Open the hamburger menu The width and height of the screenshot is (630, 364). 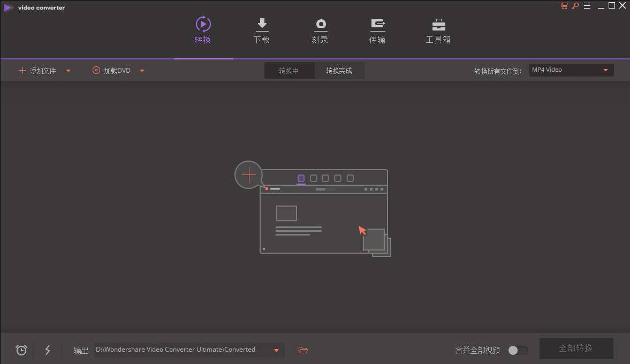(587, 5)
